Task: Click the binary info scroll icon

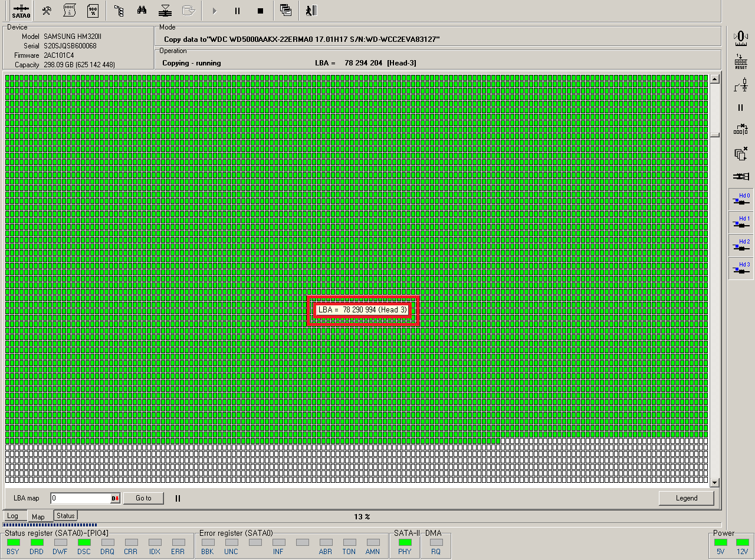Action: 70,11
